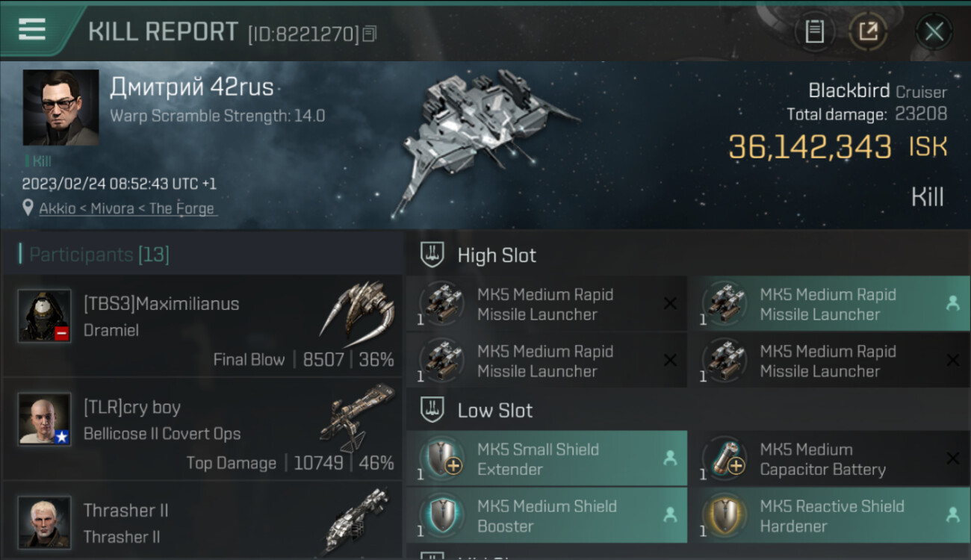971x560 pixels.
Task: Close the kill report window
Action: 934,31
